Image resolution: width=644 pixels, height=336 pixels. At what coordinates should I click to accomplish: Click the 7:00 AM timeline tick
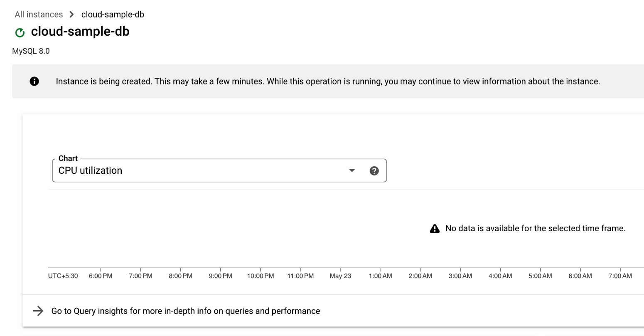pos(620,276)
